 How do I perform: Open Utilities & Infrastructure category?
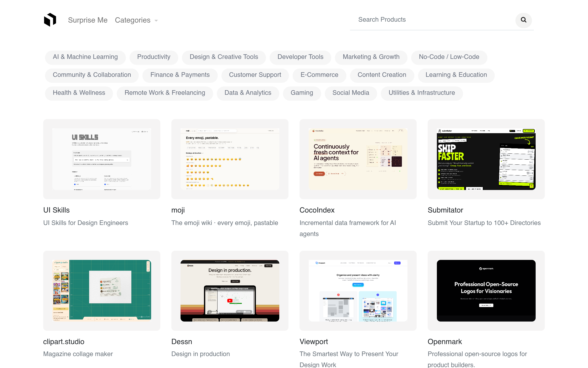(x=421, y=93)
